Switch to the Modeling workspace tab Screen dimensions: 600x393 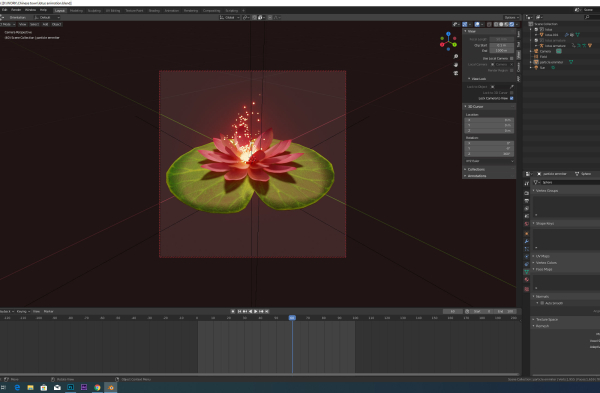coord(76,10)
